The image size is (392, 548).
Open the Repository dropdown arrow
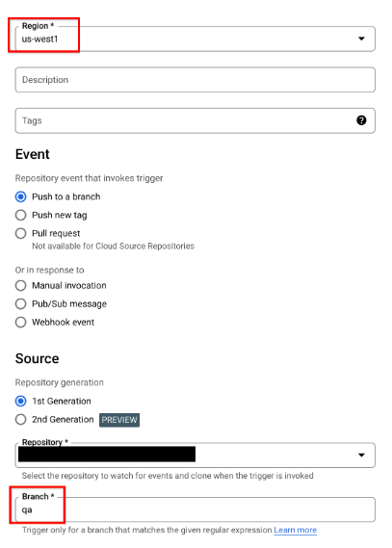[x=361, y=455]
